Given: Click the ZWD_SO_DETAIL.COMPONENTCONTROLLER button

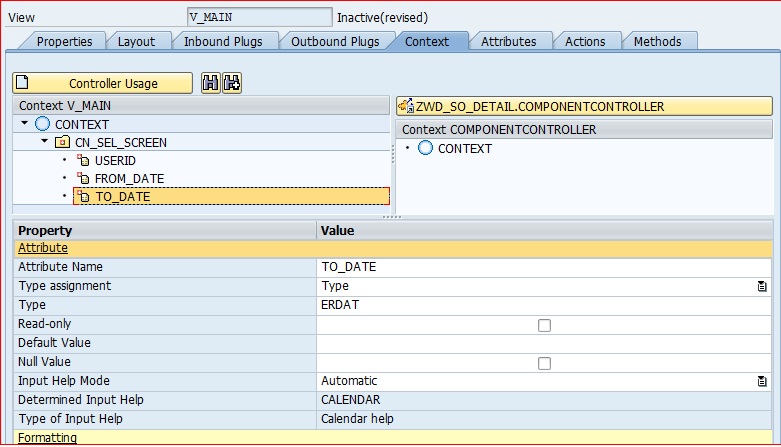Looking at the screenshot, I should (x=584, y=106).
